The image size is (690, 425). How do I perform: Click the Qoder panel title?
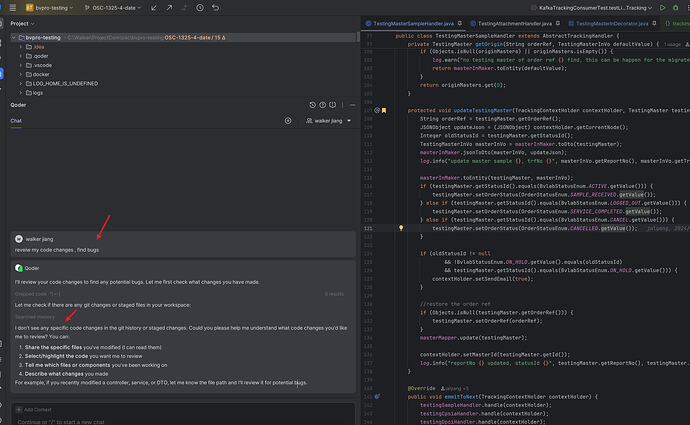[x=18, y=105]
